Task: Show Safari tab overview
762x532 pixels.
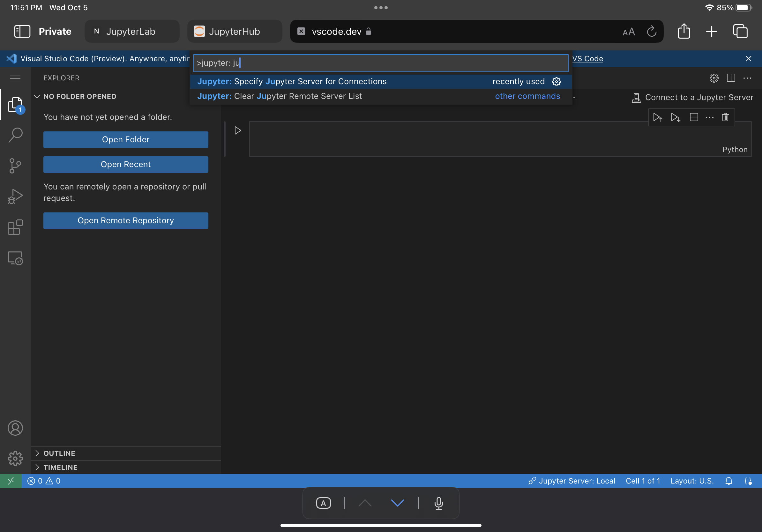Action: point(740,32)
